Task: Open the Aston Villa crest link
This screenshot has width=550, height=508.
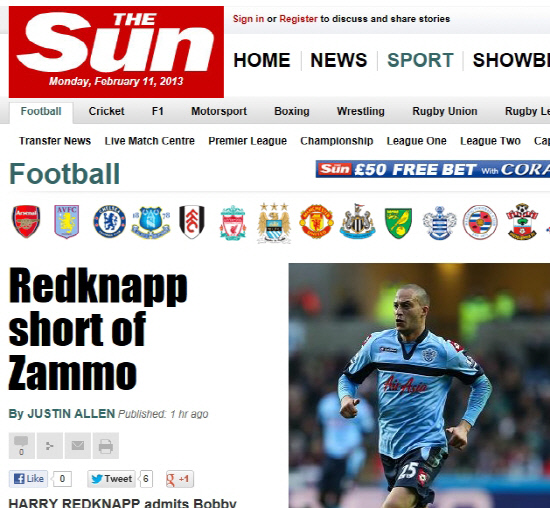Action: (67, 222)
